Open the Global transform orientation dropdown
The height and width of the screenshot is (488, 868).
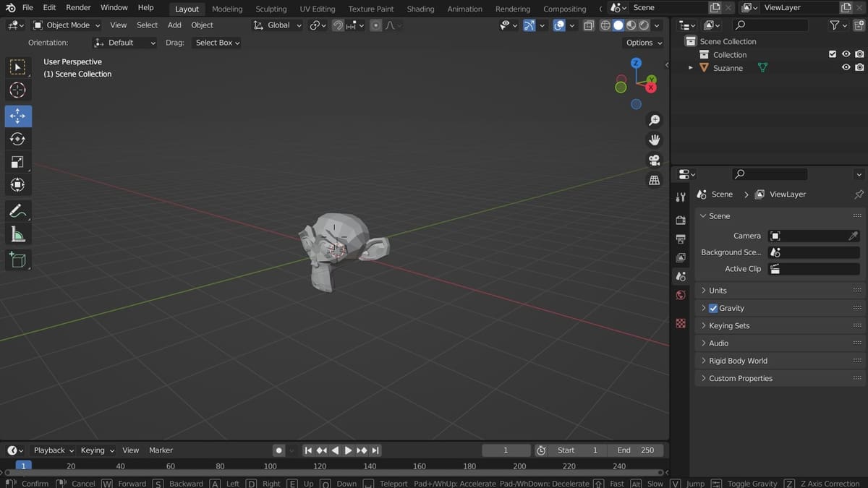point(278,25)
